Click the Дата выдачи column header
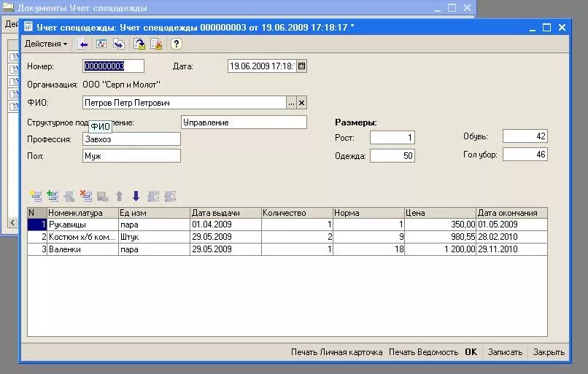Viewport: 588px width, 374px height. point(225,213)
